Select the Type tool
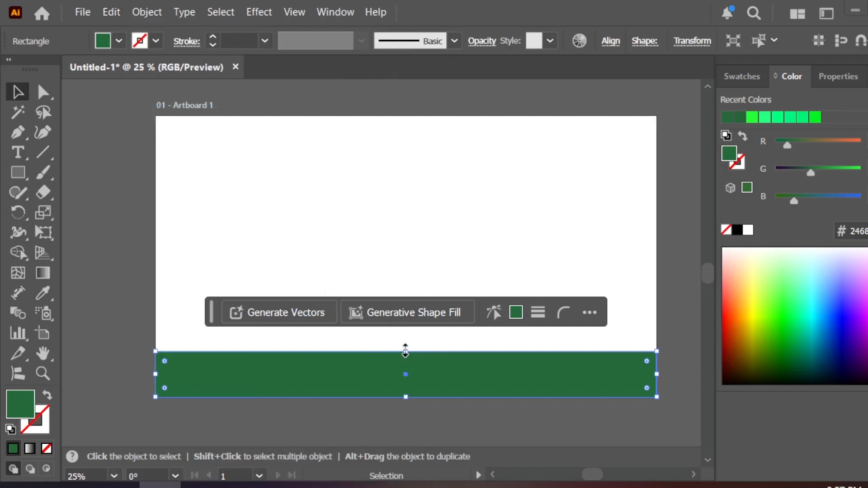This screenshot has height=488, width=868. click(x=18, y=152)
